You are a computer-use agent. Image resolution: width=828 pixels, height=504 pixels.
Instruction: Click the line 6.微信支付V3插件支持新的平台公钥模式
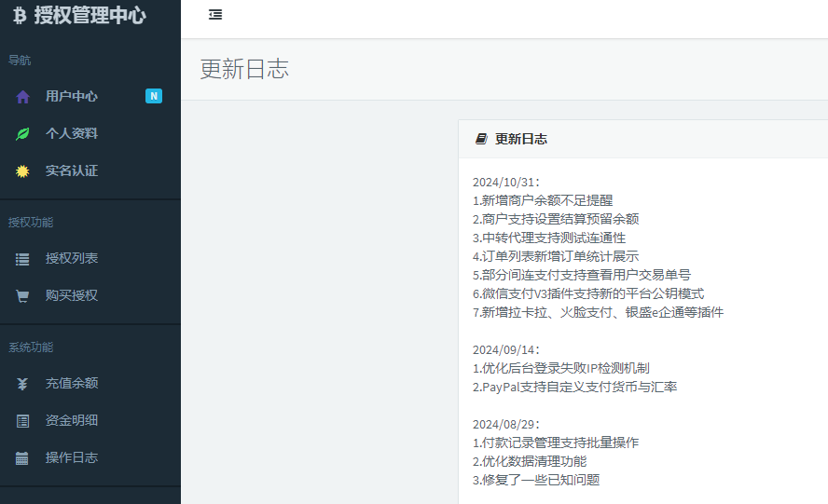tap(588, 293)
